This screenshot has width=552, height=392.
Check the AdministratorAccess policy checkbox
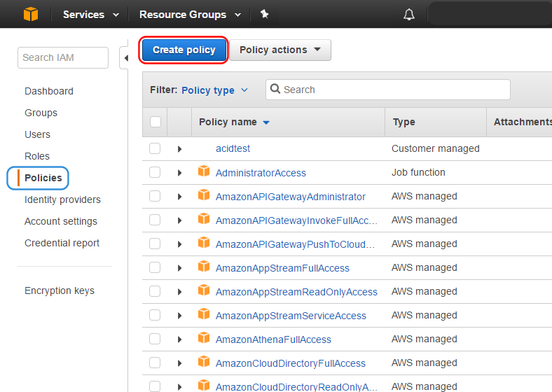[x=155, y=172]
